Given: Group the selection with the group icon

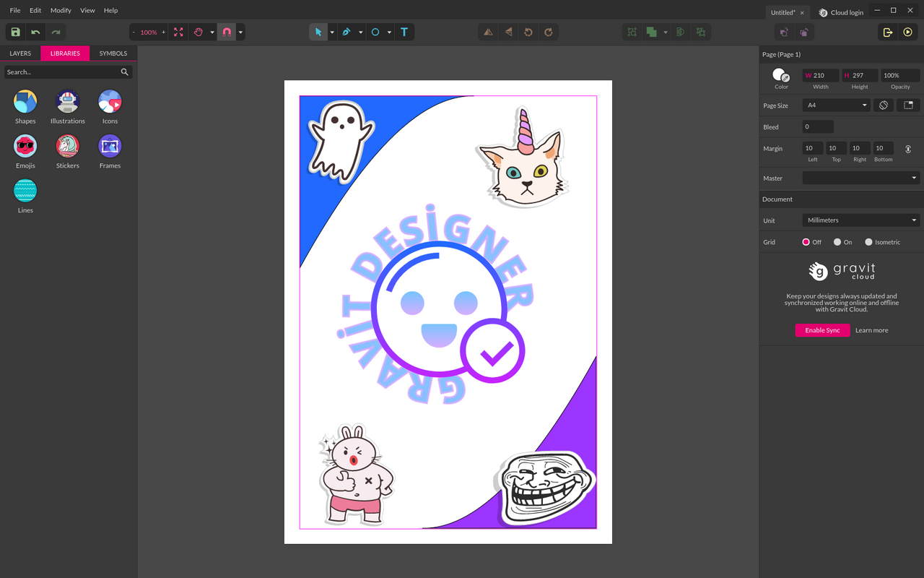Looking at the screenshot, I should pyautogui.click(x=632, y=33).
